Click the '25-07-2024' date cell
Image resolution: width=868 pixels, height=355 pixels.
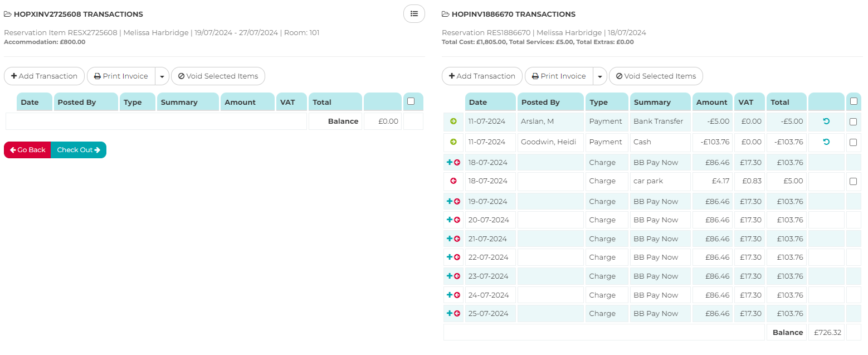point(490,313)
